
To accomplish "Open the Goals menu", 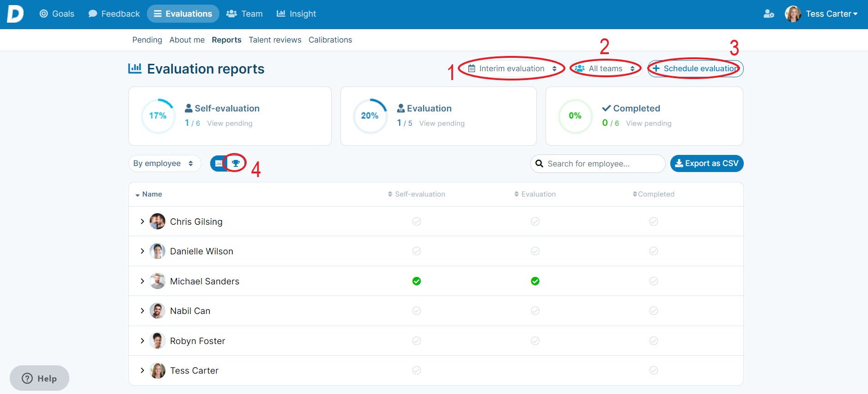I will click(x=57, y=14).
